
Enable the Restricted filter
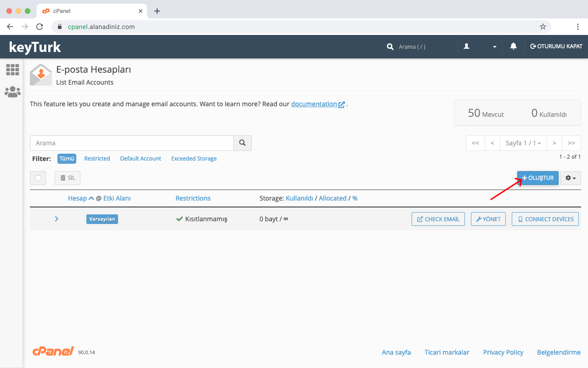tap(97, 159)
